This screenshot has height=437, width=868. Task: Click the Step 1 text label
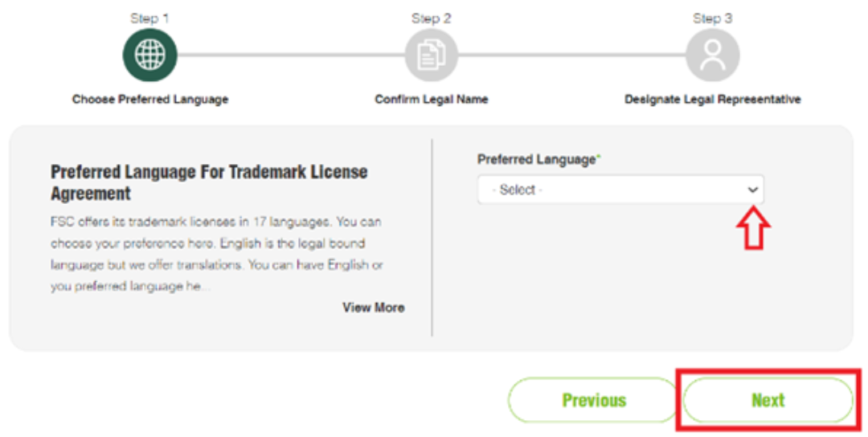pos(149,18)
